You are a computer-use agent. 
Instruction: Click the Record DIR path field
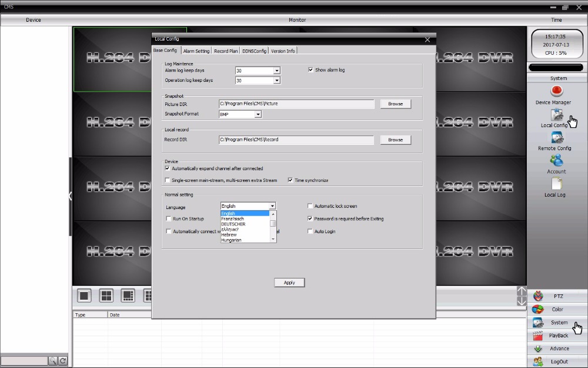[296, 140]
